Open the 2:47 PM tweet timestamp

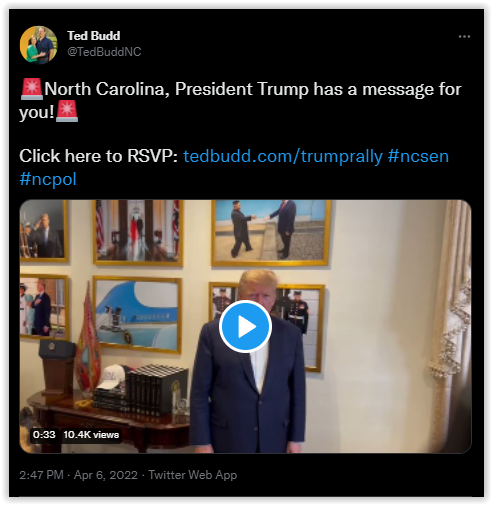pyautogui.click(x=41, y=475)
